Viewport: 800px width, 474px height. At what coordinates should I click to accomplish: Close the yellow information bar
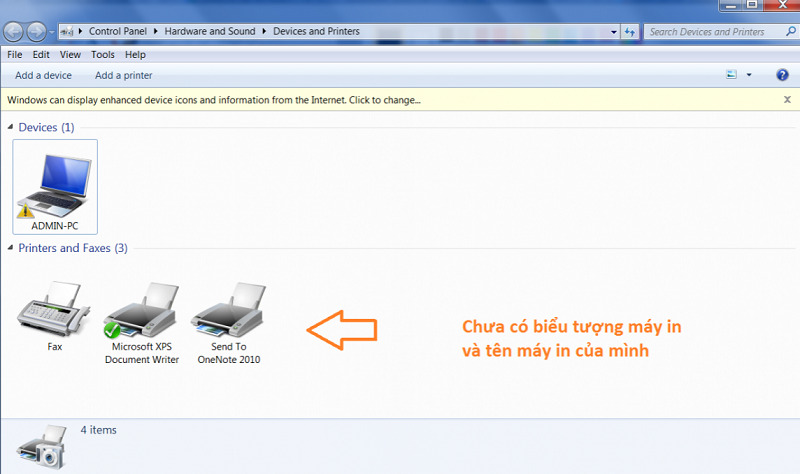click(x=787, y=100)
